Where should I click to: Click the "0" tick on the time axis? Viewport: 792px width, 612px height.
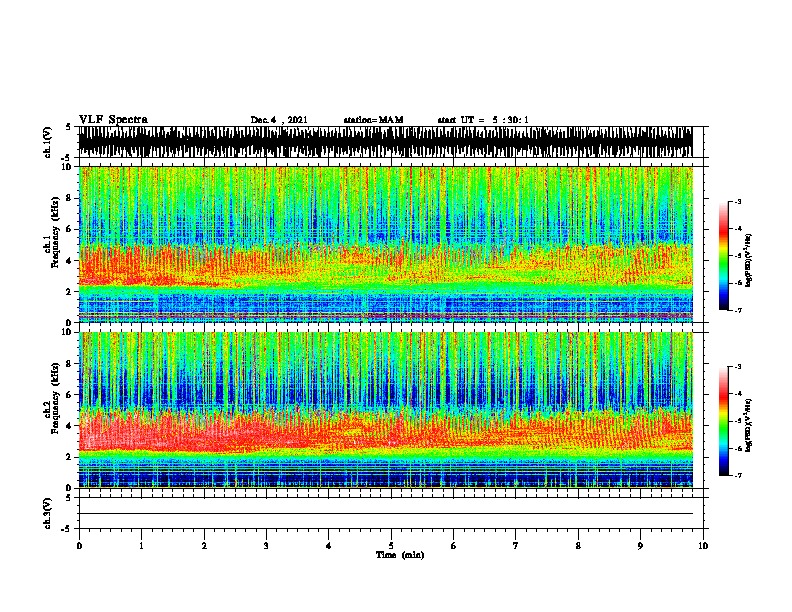(x=79, y=545)
